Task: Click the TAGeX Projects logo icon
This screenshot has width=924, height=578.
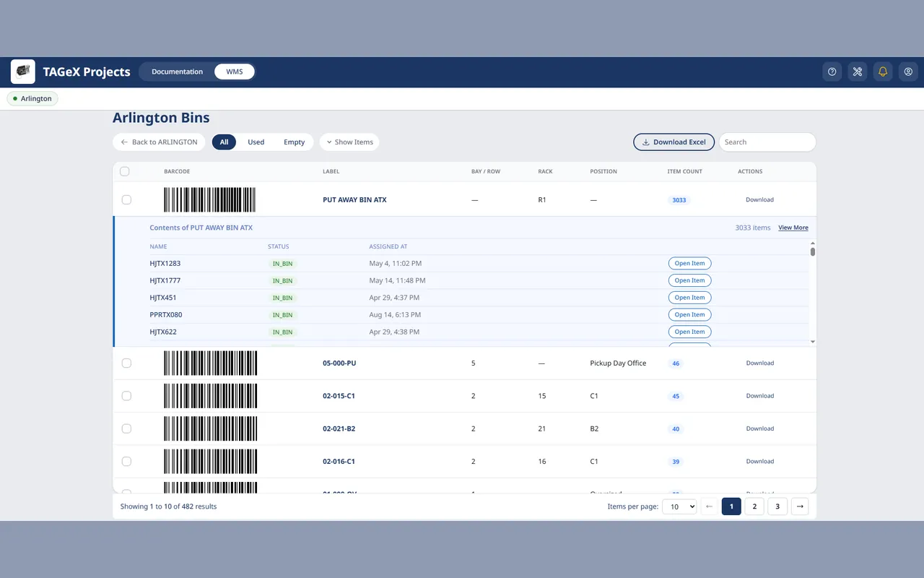Action: pyautogui.click(x=23, y=72)
